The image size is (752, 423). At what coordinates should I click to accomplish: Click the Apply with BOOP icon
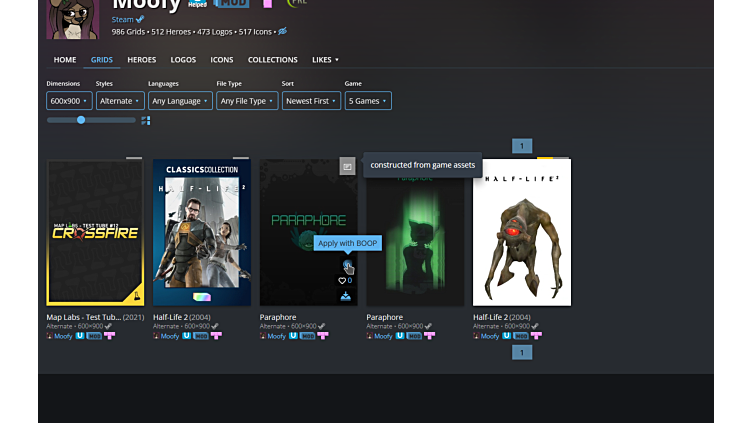(x=346, y=265)
